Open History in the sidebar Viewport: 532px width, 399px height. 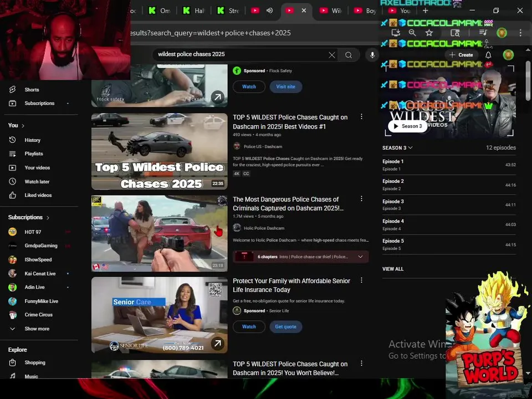coord(32,140)
